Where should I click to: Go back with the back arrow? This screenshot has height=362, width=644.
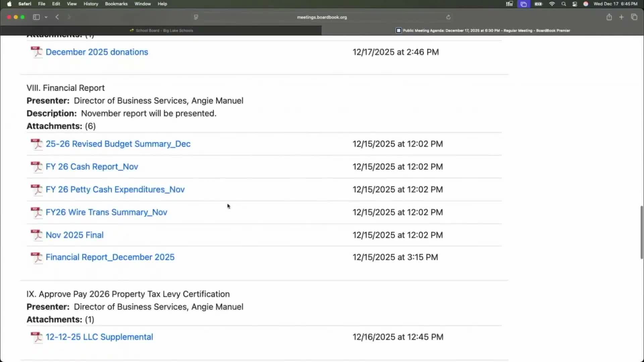pos(57,17)
